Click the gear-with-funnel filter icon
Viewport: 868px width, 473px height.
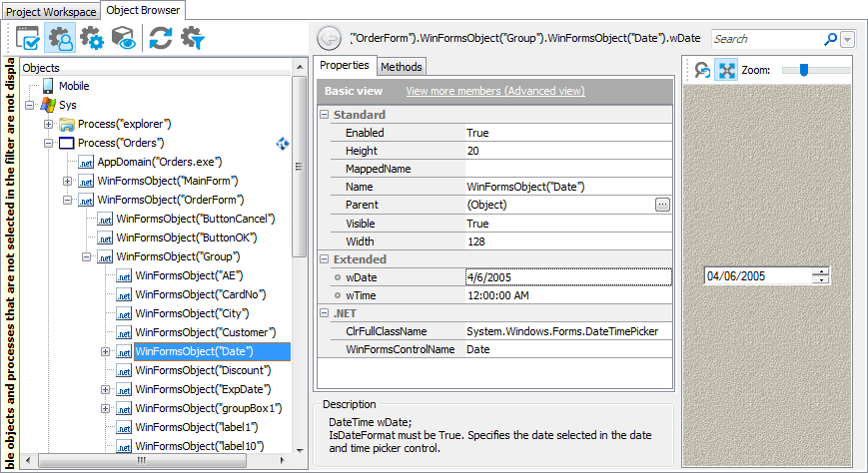coord(192,39)
